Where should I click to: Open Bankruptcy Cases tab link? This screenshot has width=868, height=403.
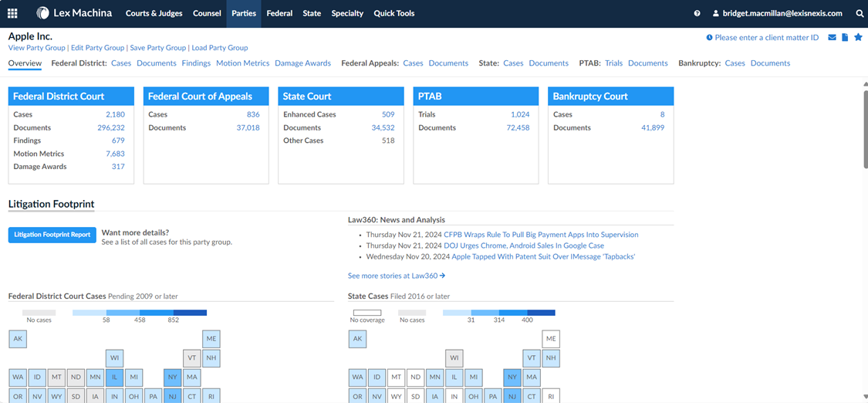(735, 63)
